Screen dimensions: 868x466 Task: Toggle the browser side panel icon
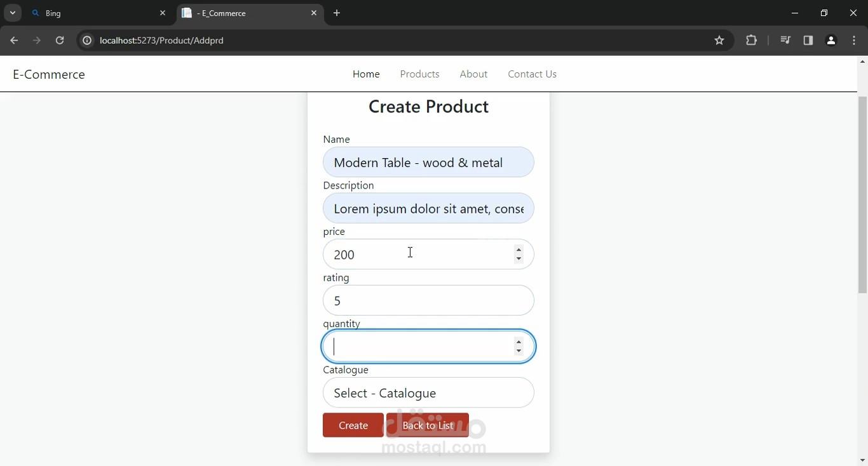tap(808, 41)
